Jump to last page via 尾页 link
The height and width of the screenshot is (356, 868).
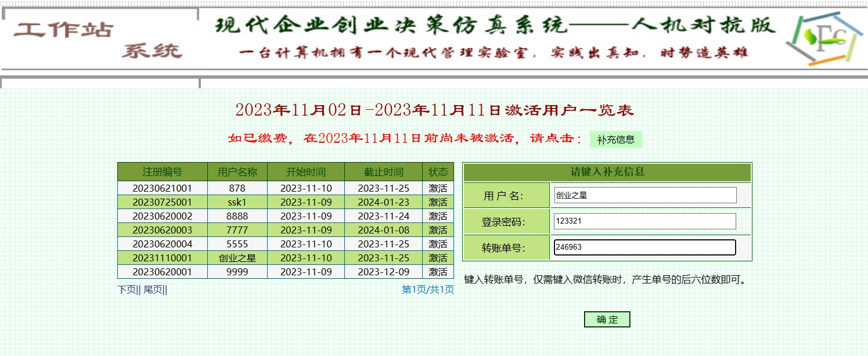[x=153, y=290]
